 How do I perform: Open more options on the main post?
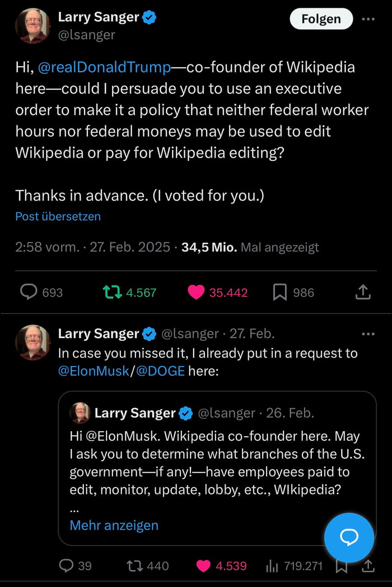pyautogui.click(x=368, y=19)
